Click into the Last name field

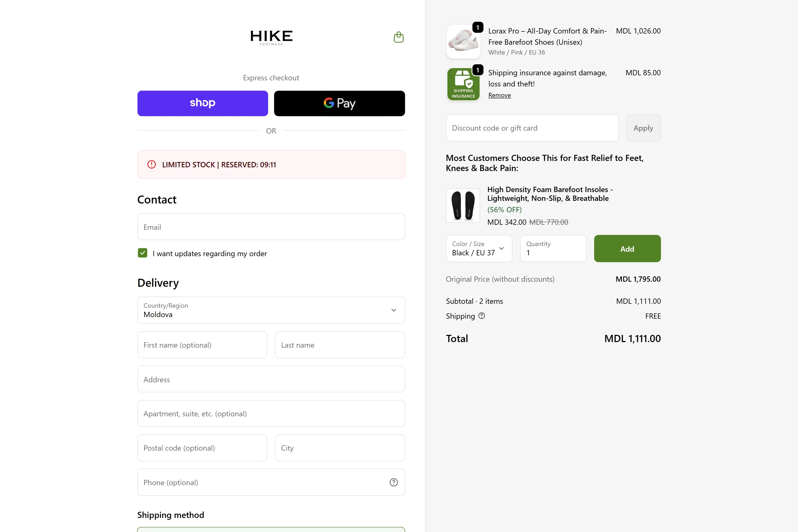(340, 345)
